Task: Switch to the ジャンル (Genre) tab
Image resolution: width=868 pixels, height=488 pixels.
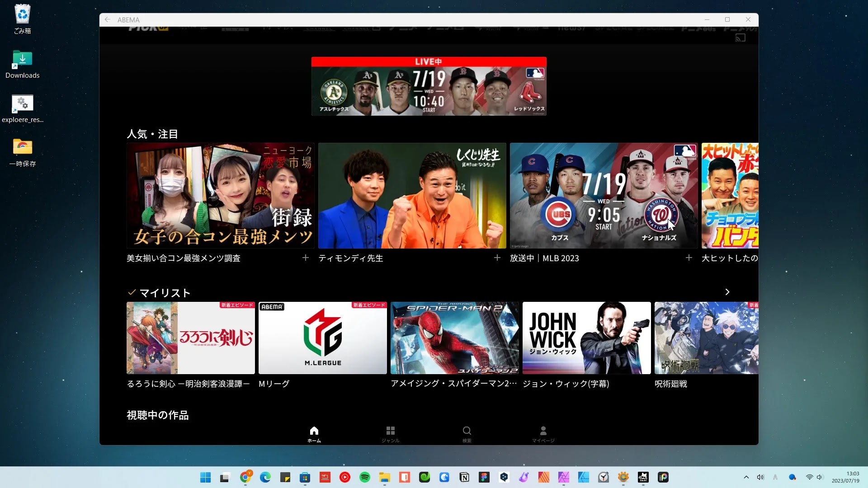Action: pos(390,434)
